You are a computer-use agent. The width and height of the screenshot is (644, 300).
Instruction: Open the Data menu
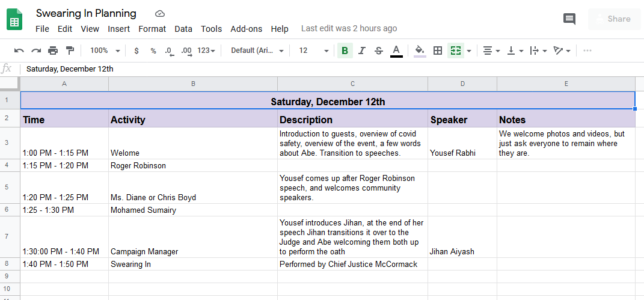coord(183,29)
